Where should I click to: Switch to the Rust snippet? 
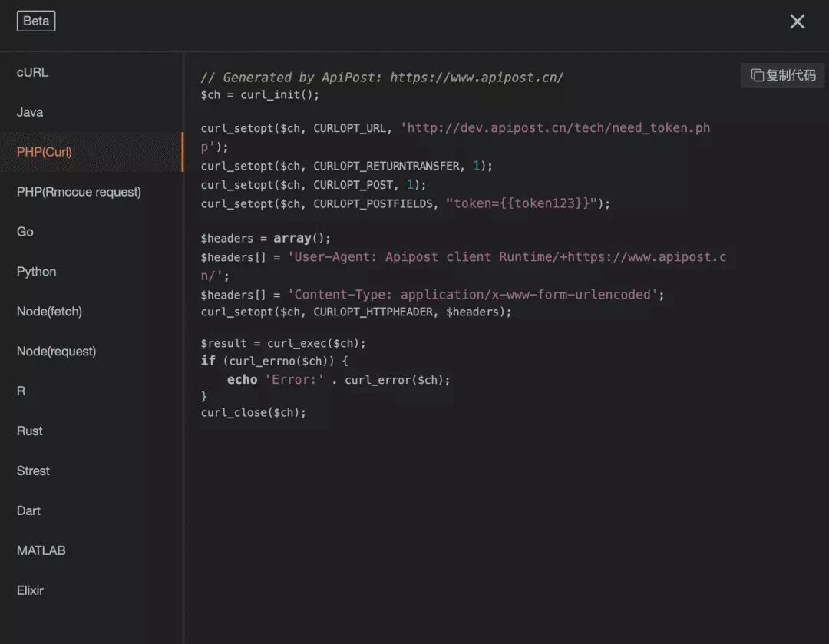coord(91,431)
